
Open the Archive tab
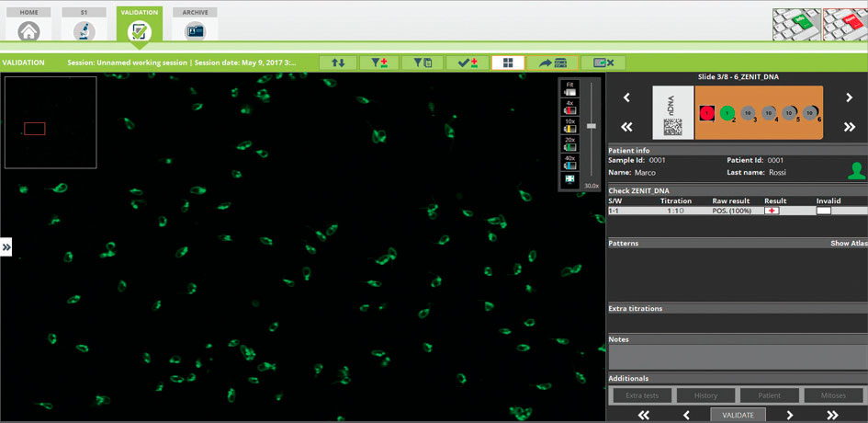[195, 26]
